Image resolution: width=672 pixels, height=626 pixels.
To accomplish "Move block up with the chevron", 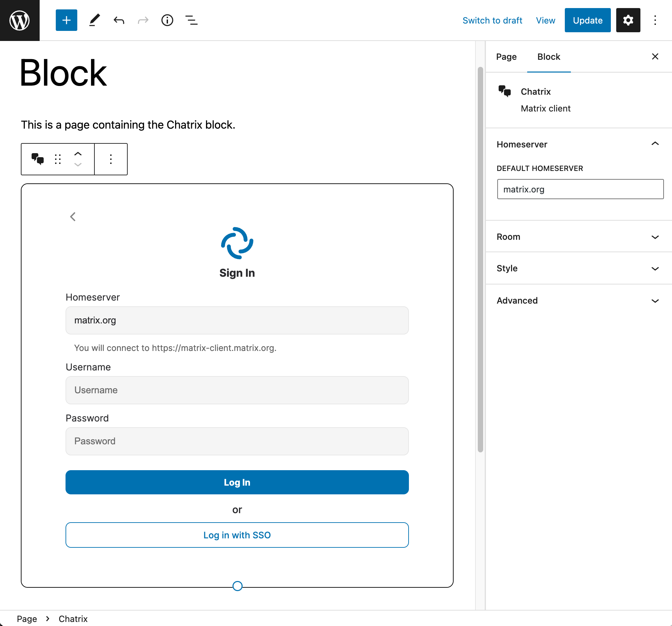I will point(78,154).
